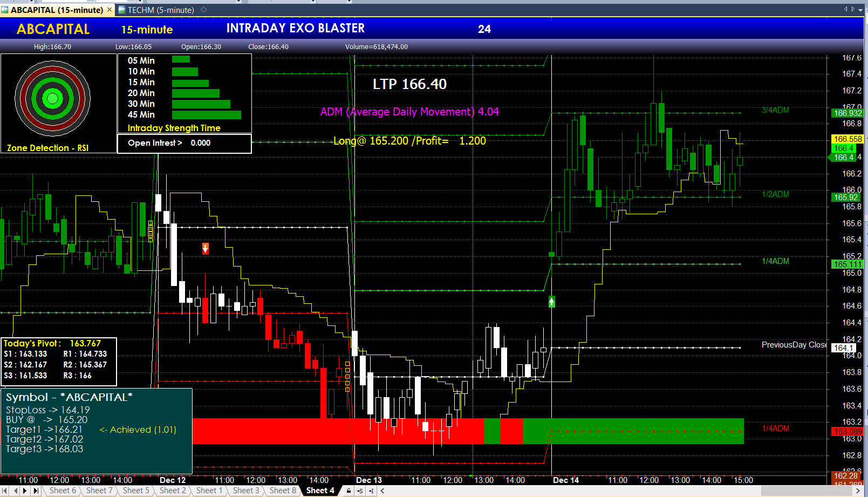Select the active Sheet 4 tab
This screenshot has height=497, width=868.
(x=320, y=491)
